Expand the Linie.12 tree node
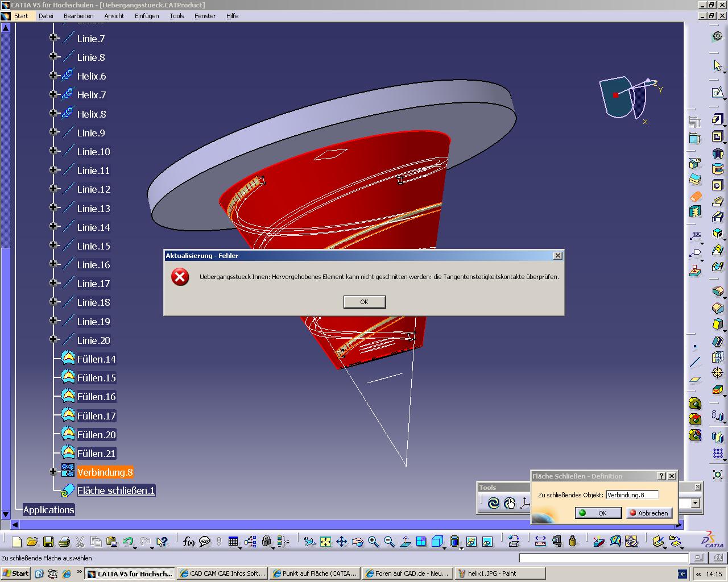Viewport: 728px width, 582px height. point(53,188)
